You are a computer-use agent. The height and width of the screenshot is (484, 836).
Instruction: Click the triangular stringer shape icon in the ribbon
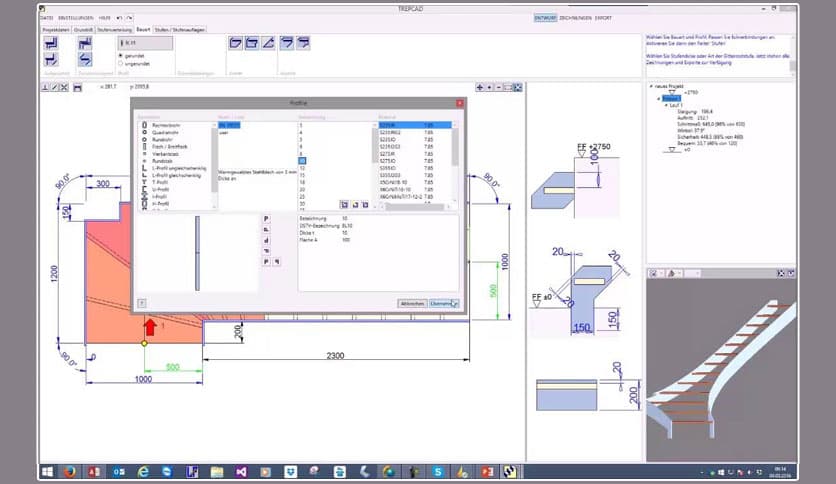pyautogui.click(x=268, y=43)
